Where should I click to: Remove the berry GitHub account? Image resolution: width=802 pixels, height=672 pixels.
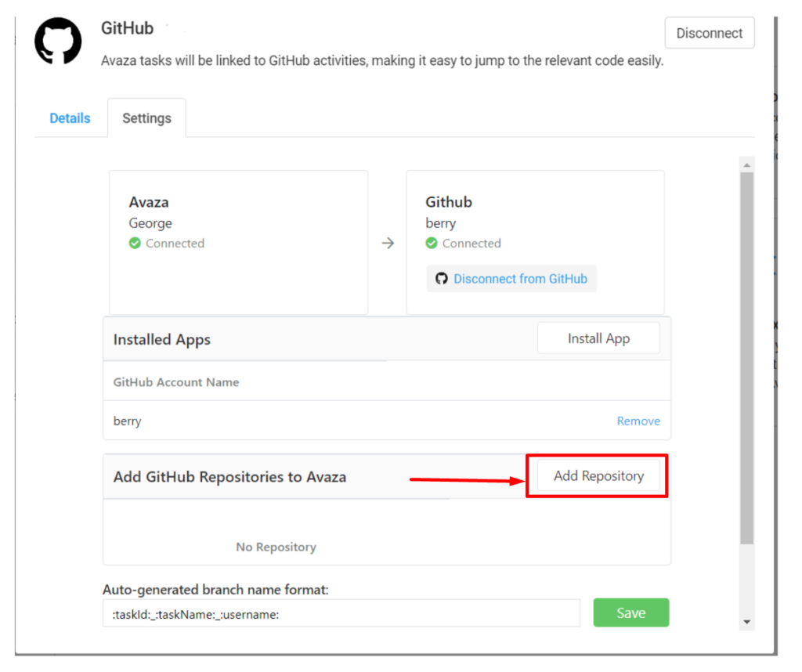pos(638,421)
